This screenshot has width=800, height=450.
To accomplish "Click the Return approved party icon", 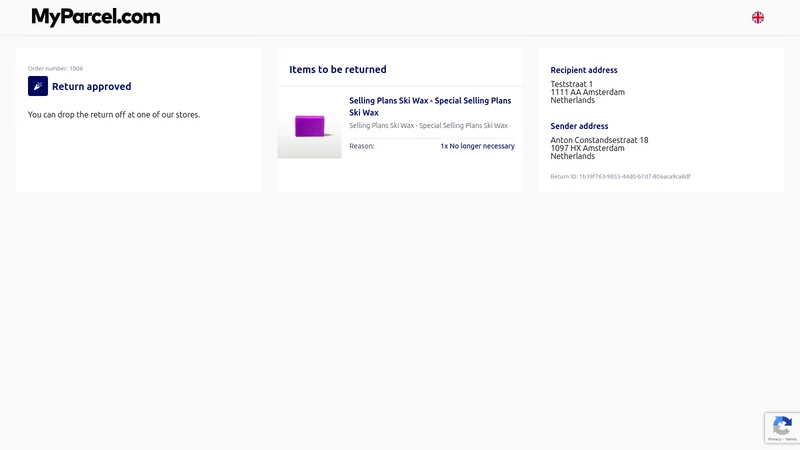I will pyautogui.click(x=38, y=86).
